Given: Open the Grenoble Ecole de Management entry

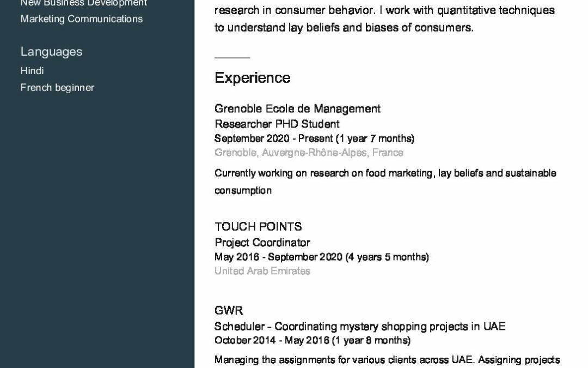Looking at the screenshot, I should [x=297, y=108].
